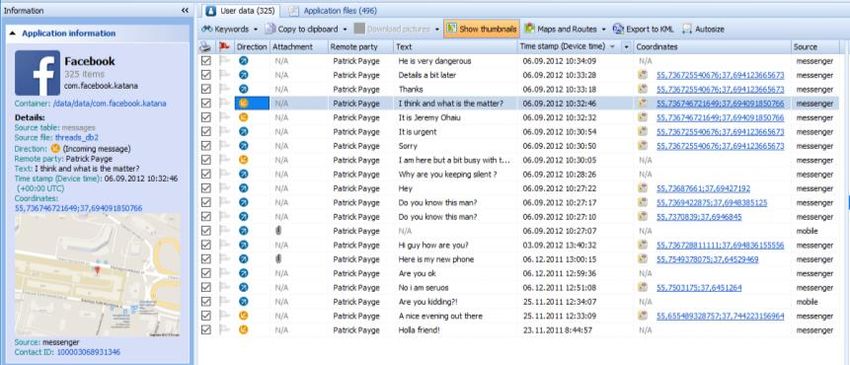Collapse the Information panel with chevrons
The height and width of the screenshot is (365, 850).
click(185, 10)
